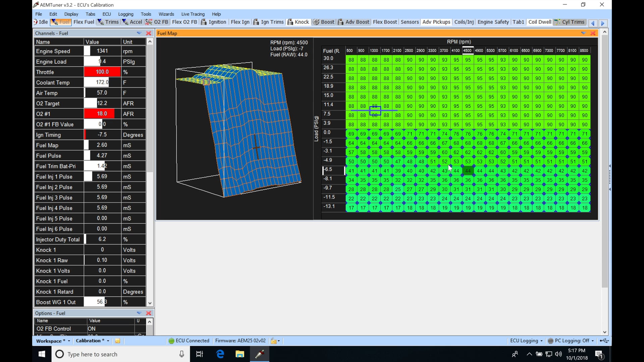Open File Explorer from taskbar
The height and width of the screenshot is (362, 644).
click(x=239, y=354)
